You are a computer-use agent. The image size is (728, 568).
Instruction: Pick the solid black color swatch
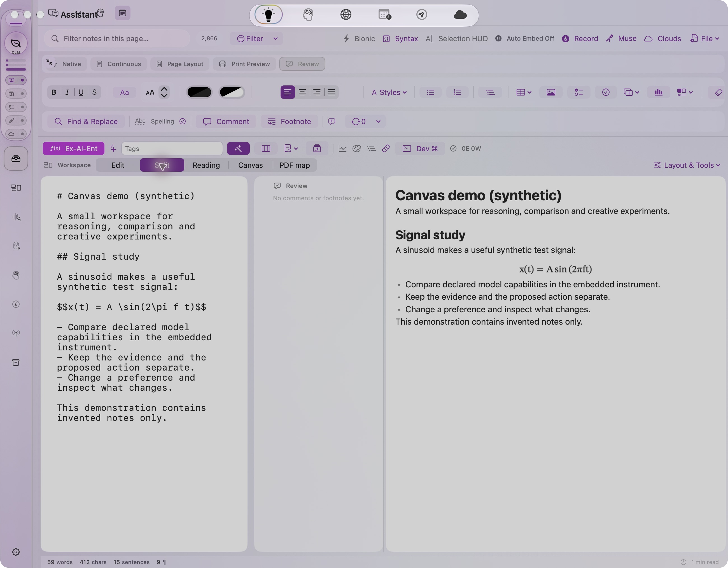click(199, 92)
